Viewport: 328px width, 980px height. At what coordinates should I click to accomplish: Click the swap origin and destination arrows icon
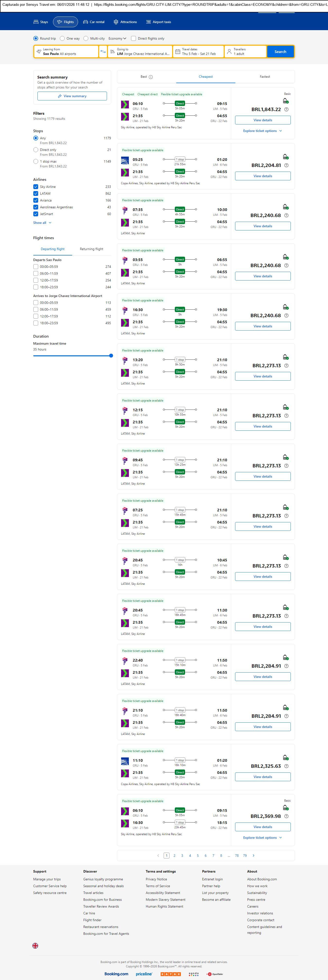tap(103, 52)
